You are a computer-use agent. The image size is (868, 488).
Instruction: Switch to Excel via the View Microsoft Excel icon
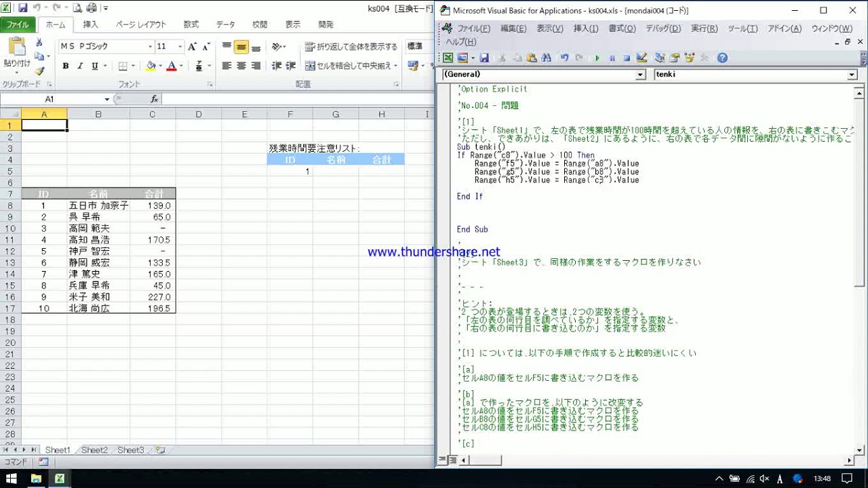[448, 58]
